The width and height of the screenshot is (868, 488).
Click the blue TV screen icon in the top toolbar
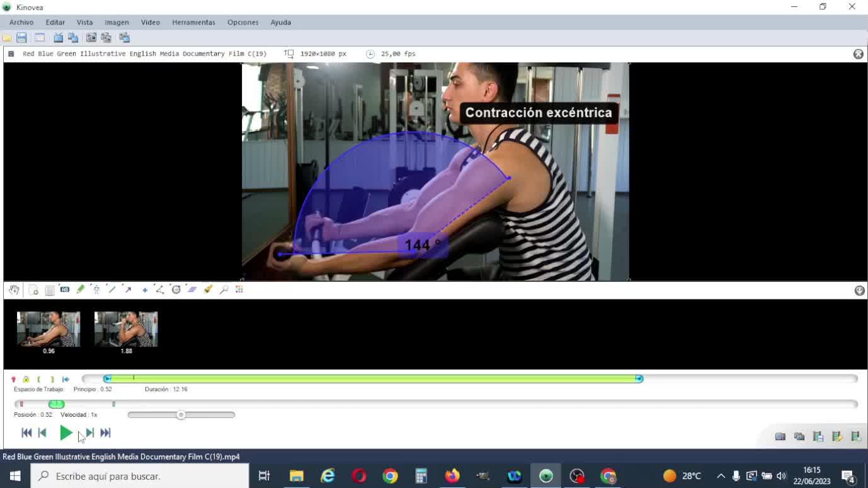(x=59, y=38)
